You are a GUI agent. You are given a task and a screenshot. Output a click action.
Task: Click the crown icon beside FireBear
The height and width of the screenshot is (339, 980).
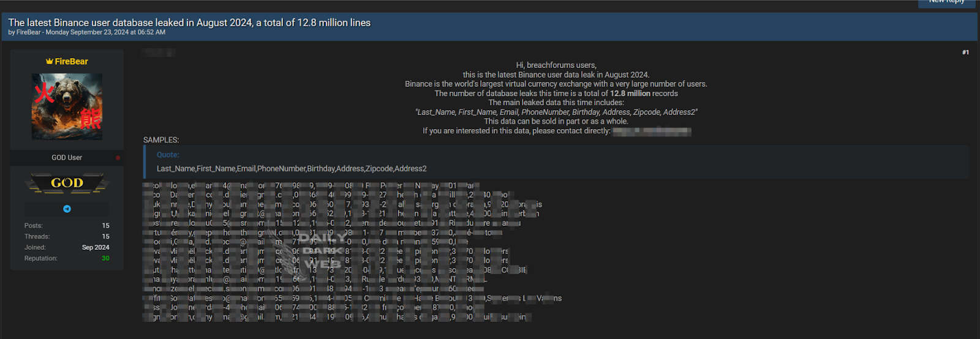coord(49,61)
